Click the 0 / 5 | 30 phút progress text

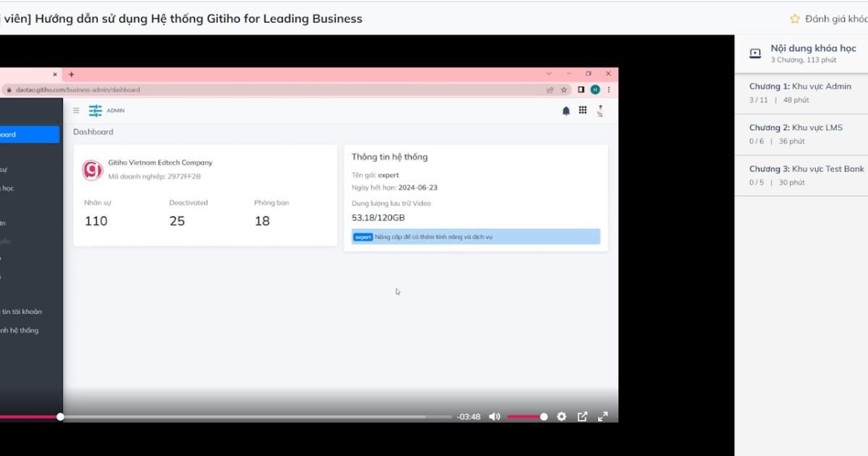point(777,182)
